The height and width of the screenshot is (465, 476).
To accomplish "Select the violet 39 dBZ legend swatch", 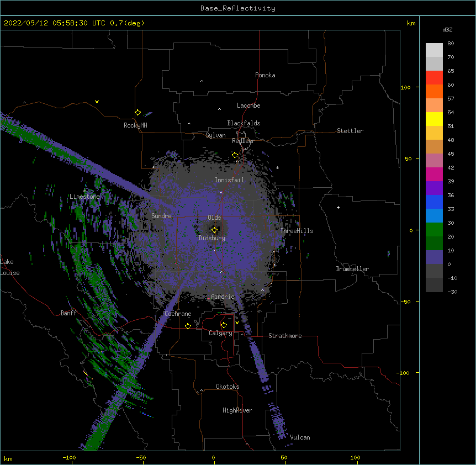I will [434, 188].
